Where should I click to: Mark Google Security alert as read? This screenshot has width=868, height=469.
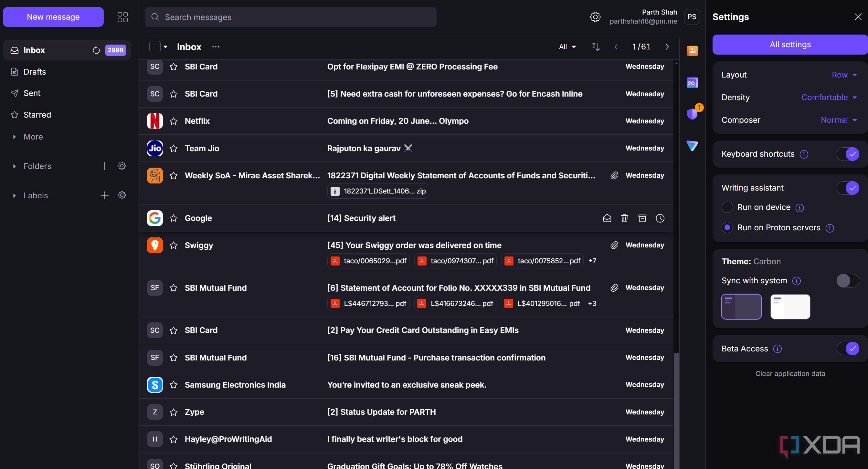coord(607,218)
